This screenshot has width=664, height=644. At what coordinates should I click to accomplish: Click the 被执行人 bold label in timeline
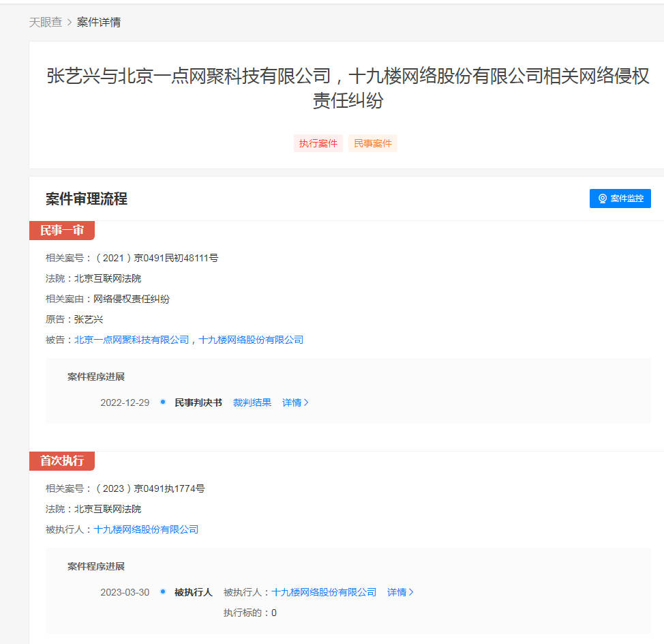click(x=193, y=592)
